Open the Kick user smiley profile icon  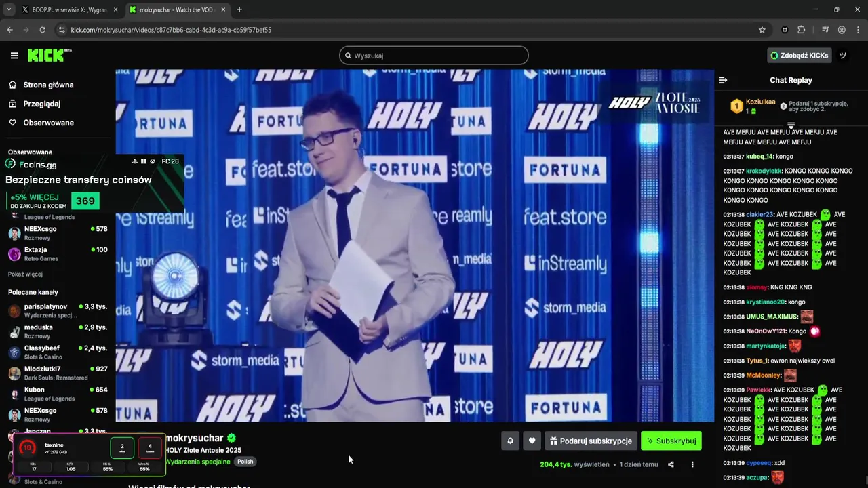click(843, 56)
